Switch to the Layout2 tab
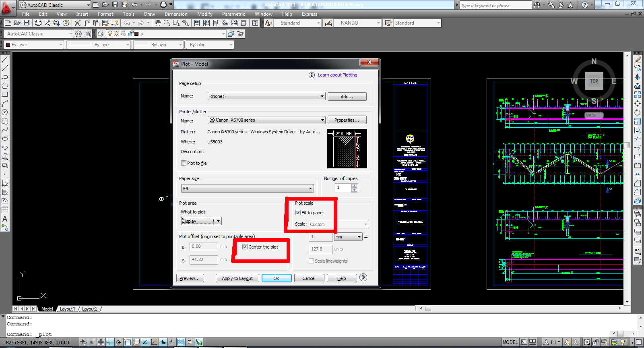This screenshot has height=348, width=644. coord(90,309)
